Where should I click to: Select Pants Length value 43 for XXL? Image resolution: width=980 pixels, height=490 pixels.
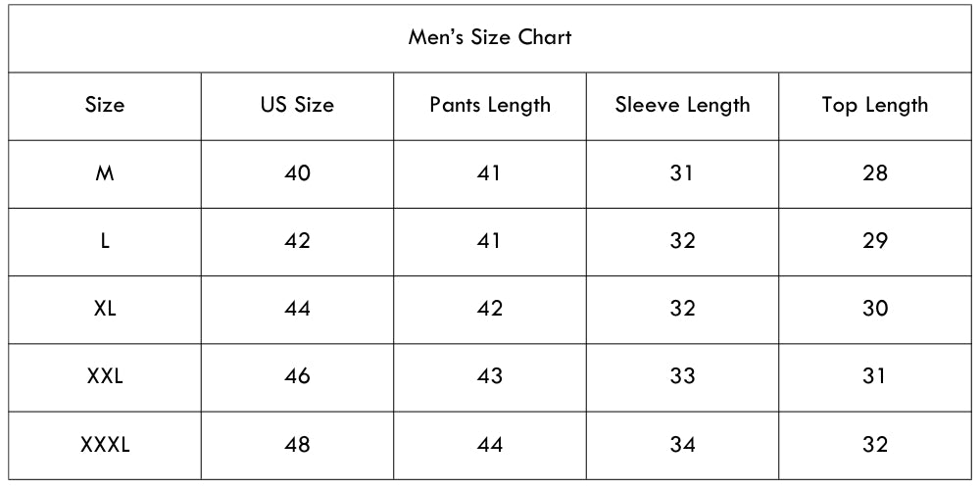pos(489,376)
